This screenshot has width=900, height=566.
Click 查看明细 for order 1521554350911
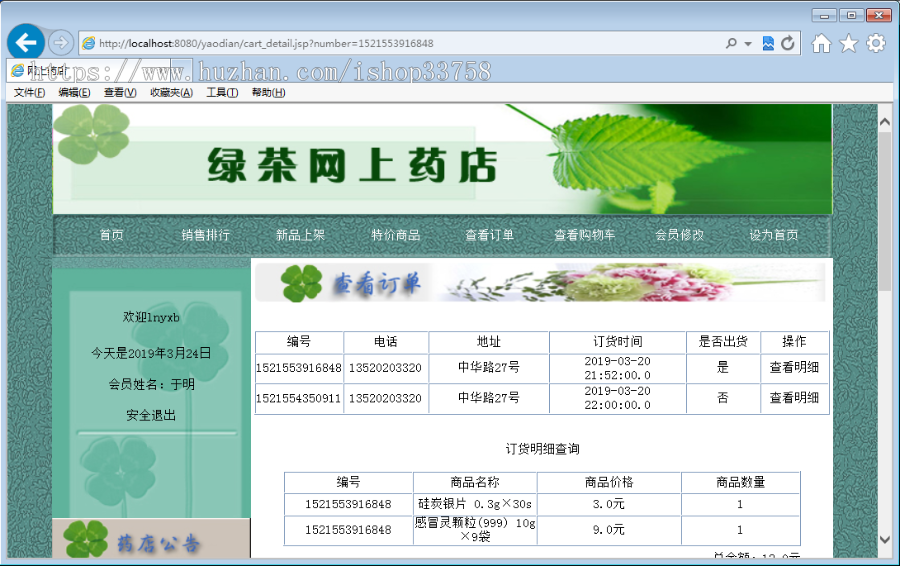(794, 397)
